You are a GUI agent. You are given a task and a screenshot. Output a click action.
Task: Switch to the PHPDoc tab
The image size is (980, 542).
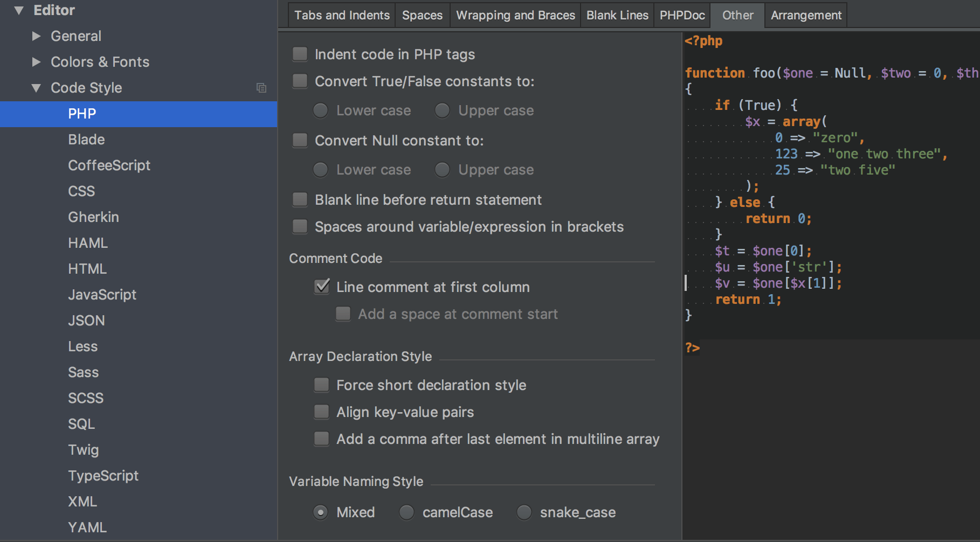pyautogui.click(x=681, y=15)
